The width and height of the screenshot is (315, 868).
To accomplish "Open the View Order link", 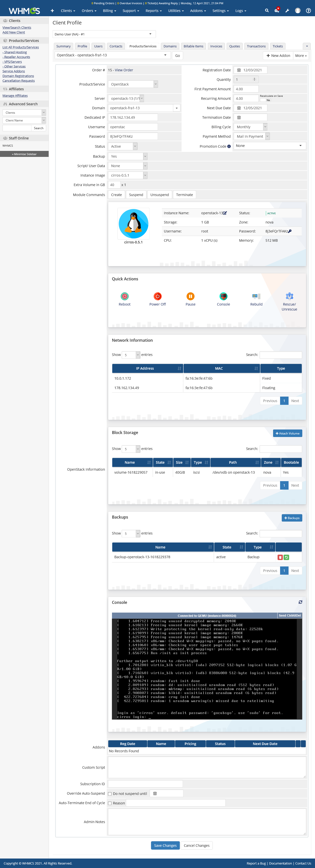I will coord(124,70).
